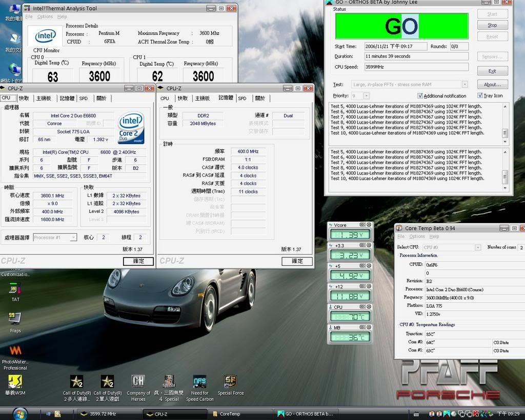Launch Need for Speed Carbon shortcut
Screen dimensions: 525x420
click(x=200, y=388)
